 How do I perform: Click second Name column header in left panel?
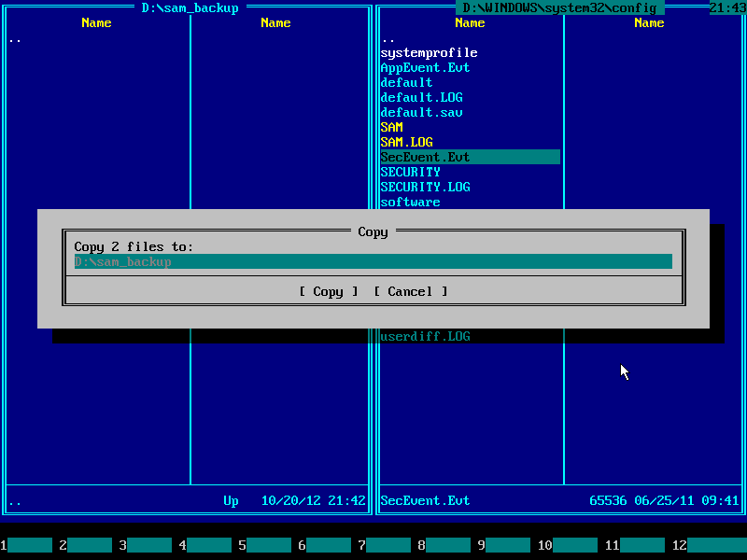pyautogui.click(x=275, y=22)
